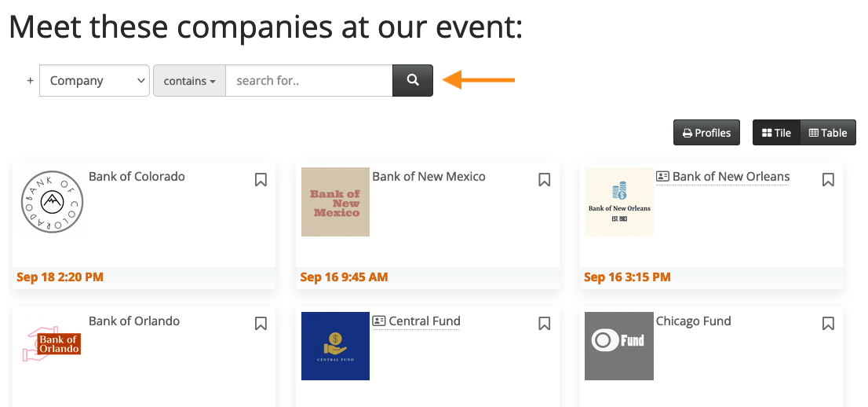Bookmark the Central Fund tile
Image resolution: width=868 pixels, height=407 pixels.
545,323
